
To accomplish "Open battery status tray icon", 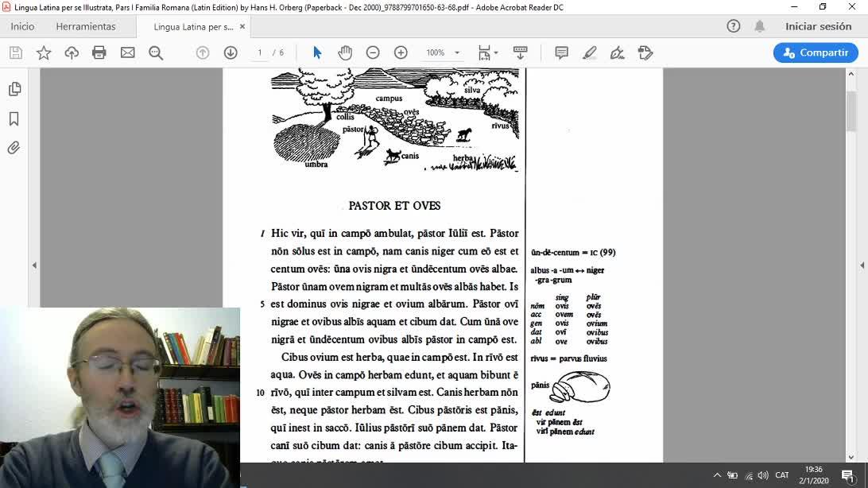I will point(732,475).
